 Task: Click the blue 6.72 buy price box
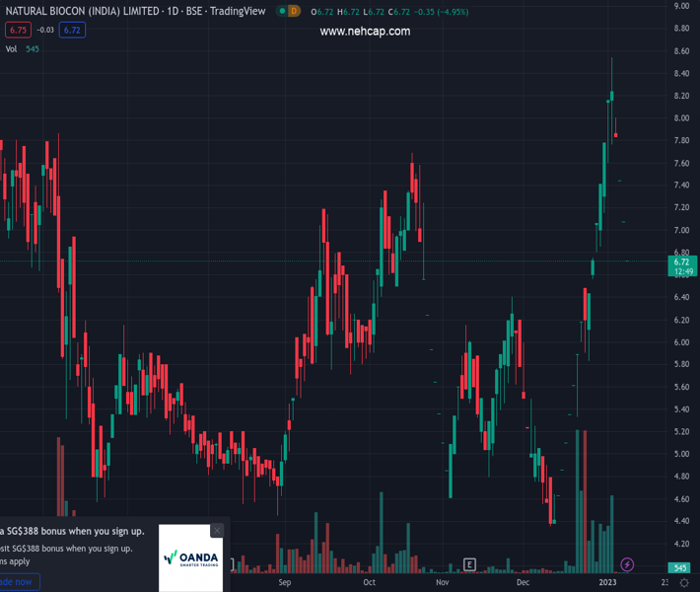coord(72,30)
